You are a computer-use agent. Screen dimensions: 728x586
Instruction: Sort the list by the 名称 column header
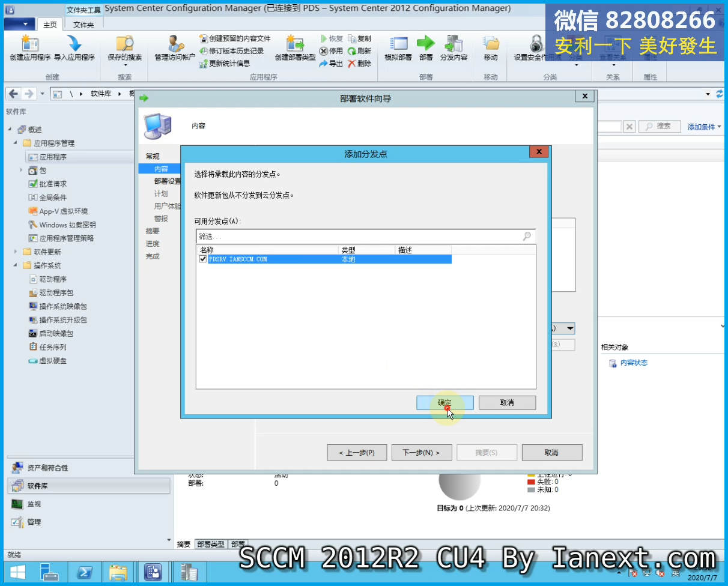[x=268, y=250]
